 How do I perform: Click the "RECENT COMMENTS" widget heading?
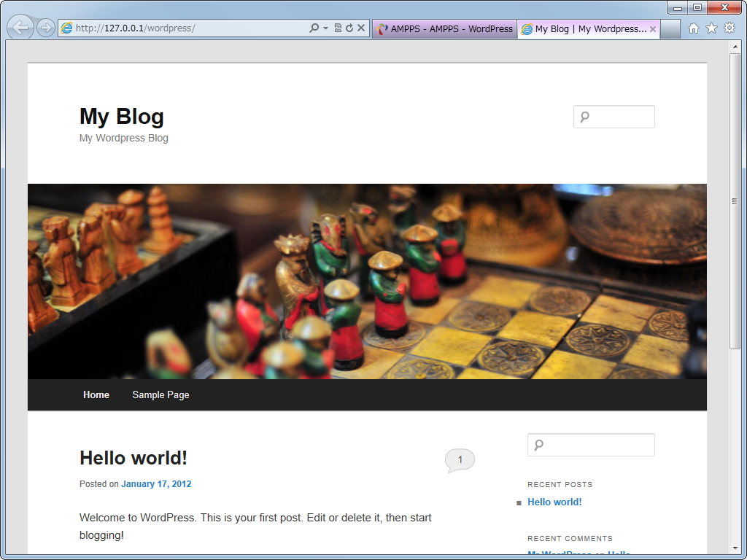[570, 539]
